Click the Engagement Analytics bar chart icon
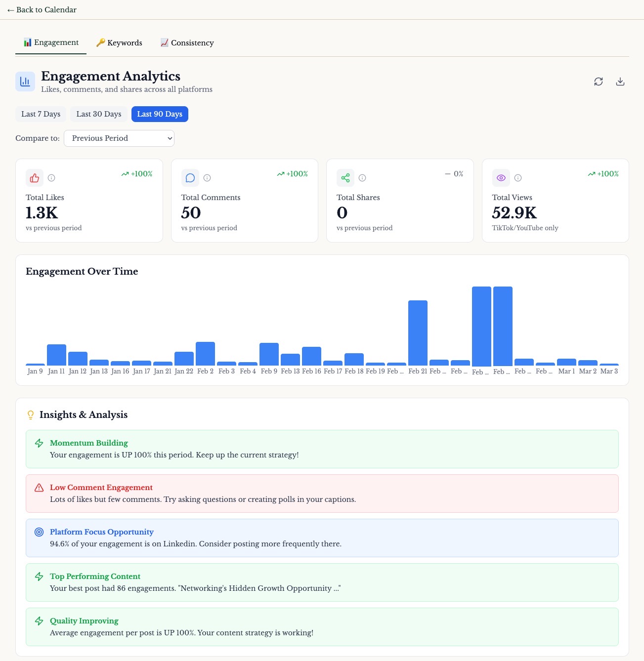 pyautogui.click(x=25, y=81)
